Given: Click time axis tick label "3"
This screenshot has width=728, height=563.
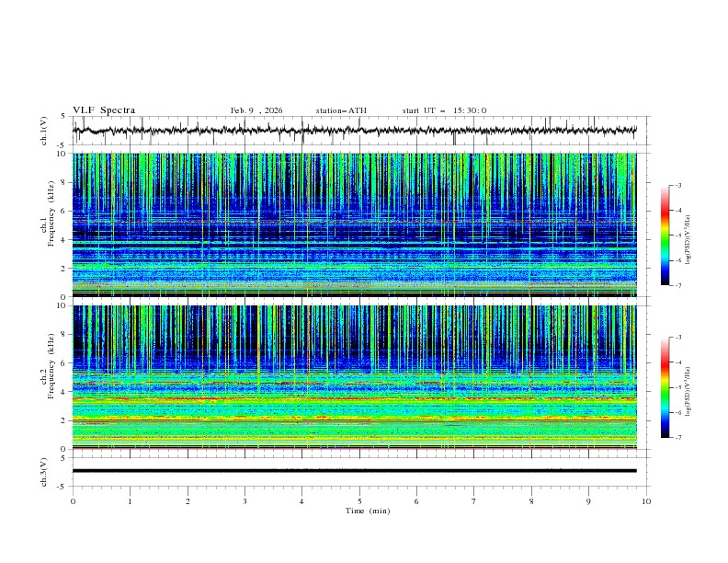Looking at the screenshot, I should click(x=245, y=501).
